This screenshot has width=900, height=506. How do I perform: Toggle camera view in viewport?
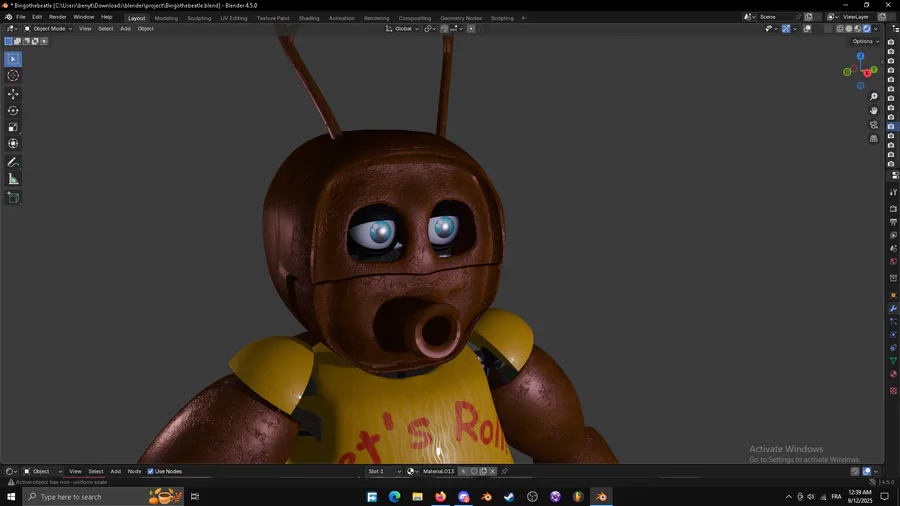coord(874,125)
